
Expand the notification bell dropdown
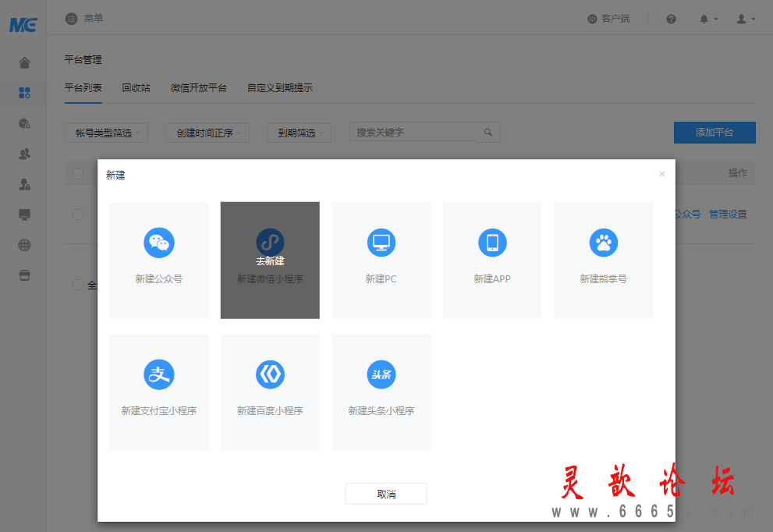point(708,19)
